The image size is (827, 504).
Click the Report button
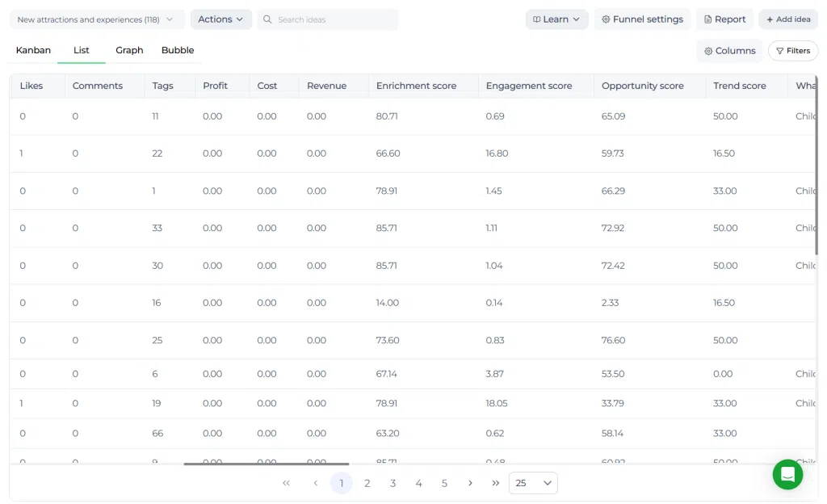tap(724, 19)
